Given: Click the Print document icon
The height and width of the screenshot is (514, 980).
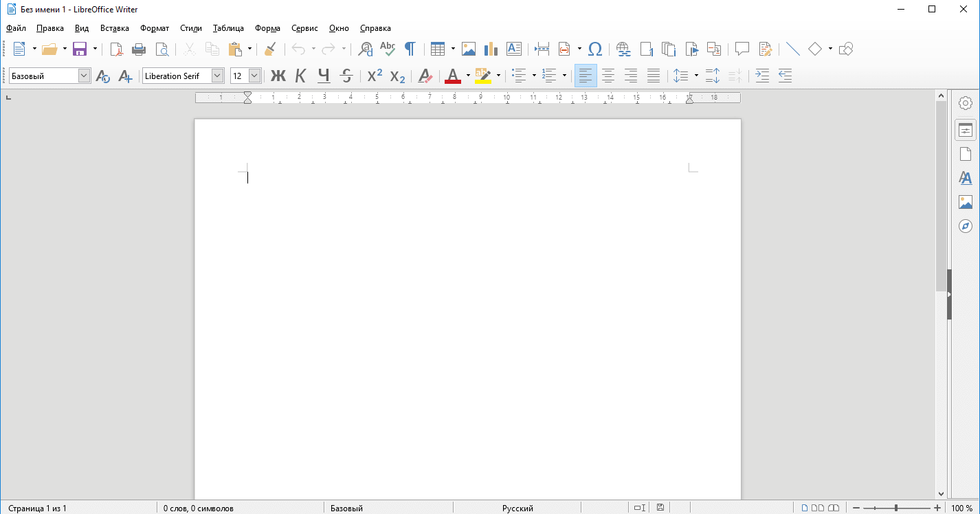Looking at the screenshot, I should tap(139, 49).
